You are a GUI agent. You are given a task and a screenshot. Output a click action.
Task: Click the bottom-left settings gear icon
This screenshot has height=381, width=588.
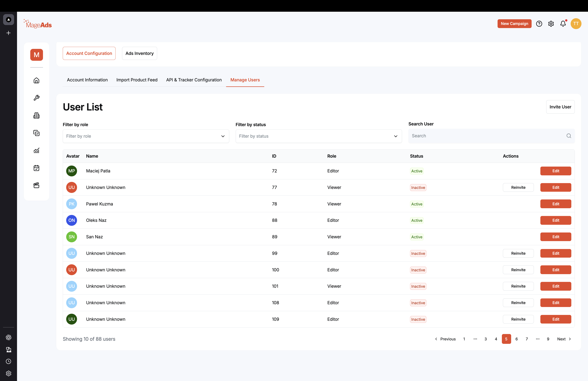point(8,373)
